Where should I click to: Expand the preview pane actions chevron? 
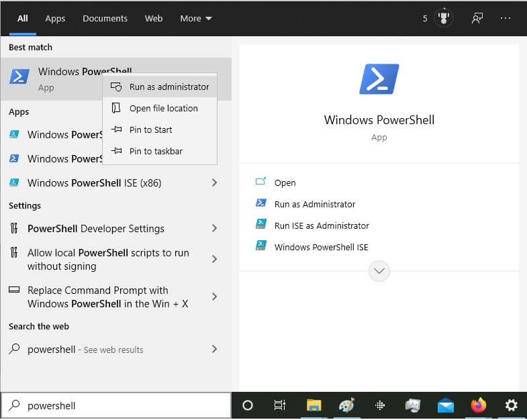point(379,271)
